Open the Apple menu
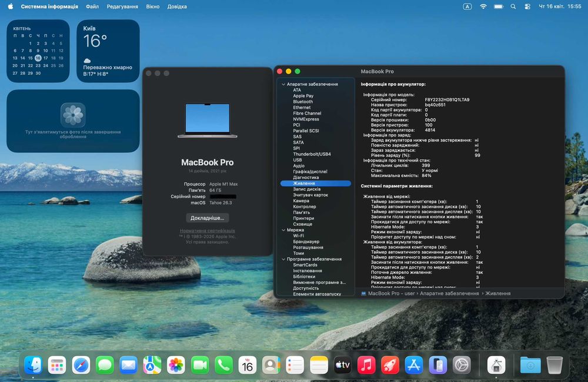588x382 pixels. click(x=11, y=6)
